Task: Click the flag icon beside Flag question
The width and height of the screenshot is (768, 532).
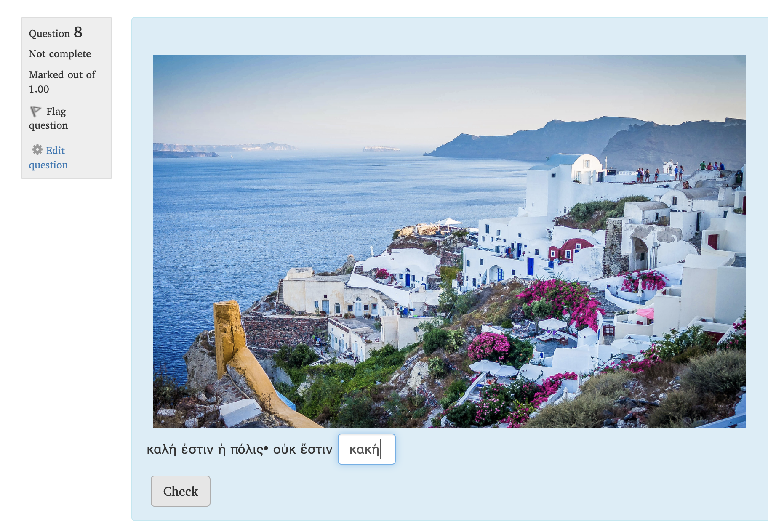Action: coord(35,112)
